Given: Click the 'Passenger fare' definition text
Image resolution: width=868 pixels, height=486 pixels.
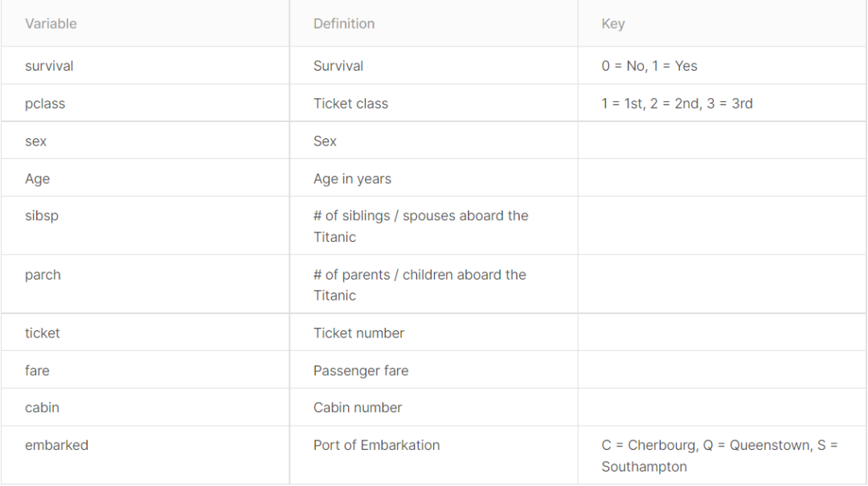Looking at the screenshot, I should coord(361,371).
